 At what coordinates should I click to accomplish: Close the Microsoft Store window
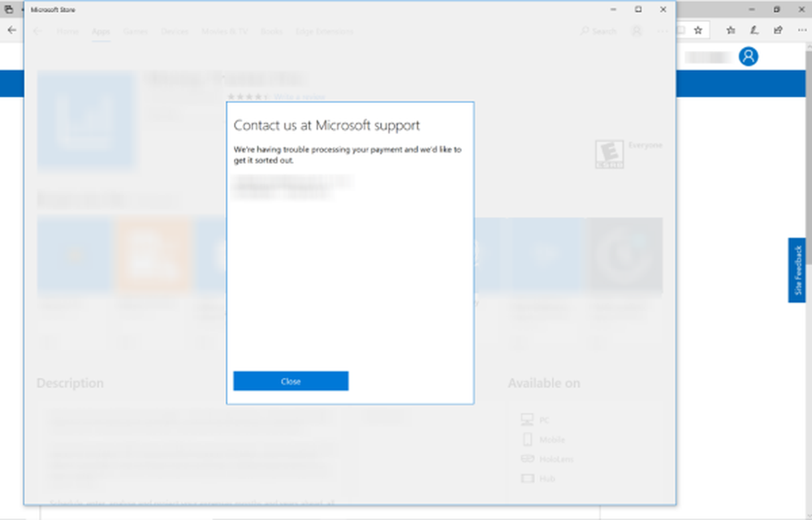pos(663,9)
